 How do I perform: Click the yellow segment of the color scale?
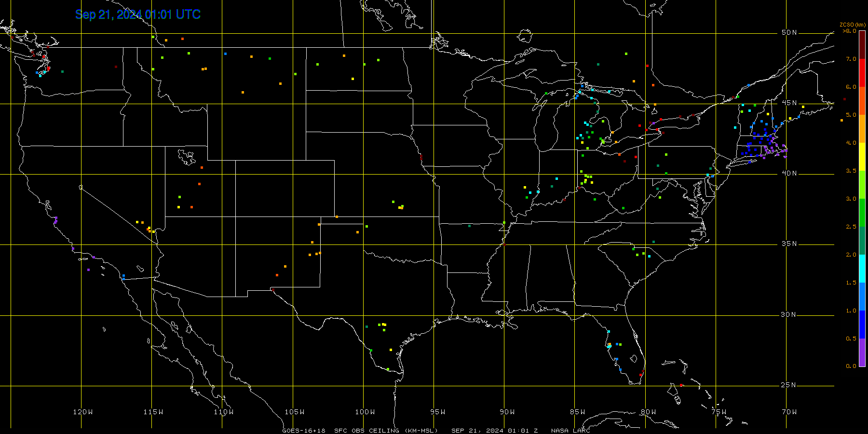(x=862, y=157)
